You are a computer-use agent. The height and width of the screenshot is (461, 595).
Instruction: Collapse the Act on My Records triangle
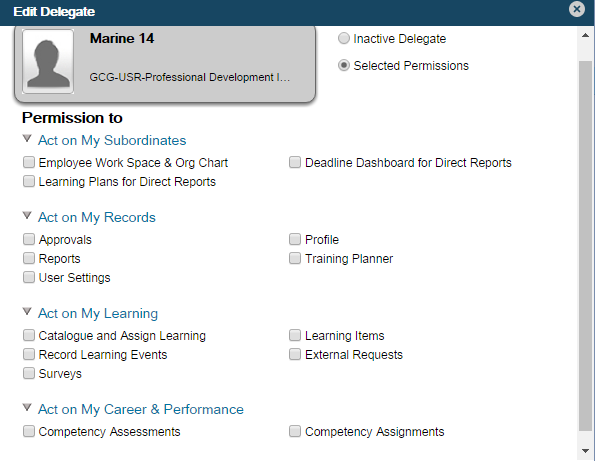(27, 216)
